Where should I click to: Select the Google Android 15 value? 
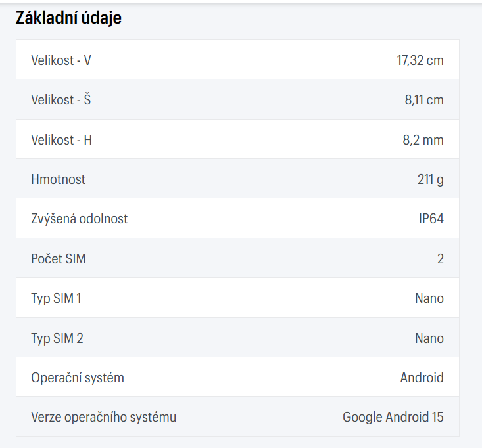393,417
